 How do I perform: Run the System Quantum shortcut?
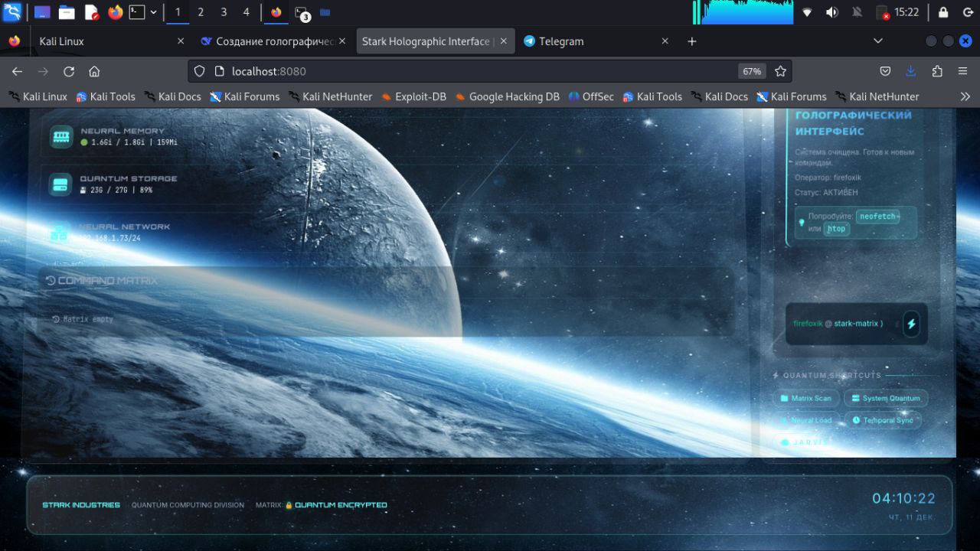click(x=886, y=398)
